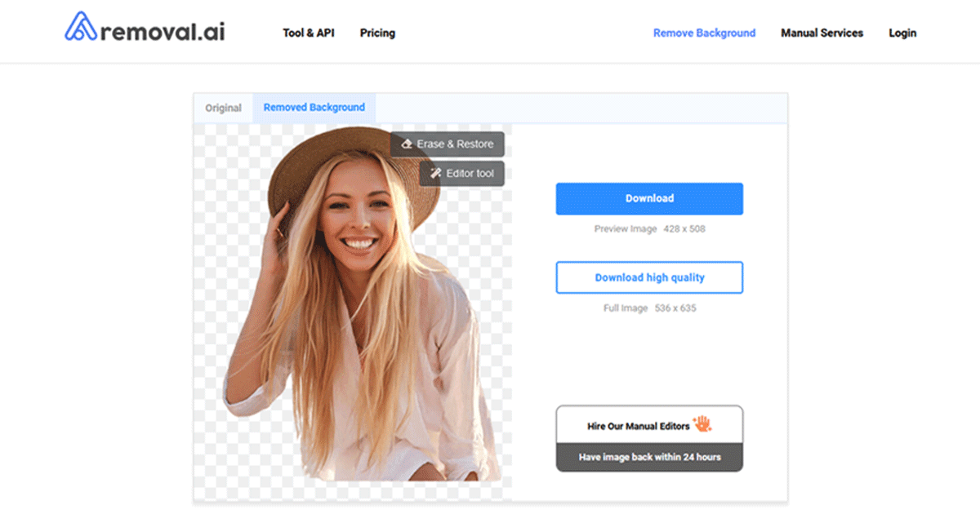The height and width of the screenshot is (514, 980).
Task: Click Hire Our Manual Editors
Action: 649,424
